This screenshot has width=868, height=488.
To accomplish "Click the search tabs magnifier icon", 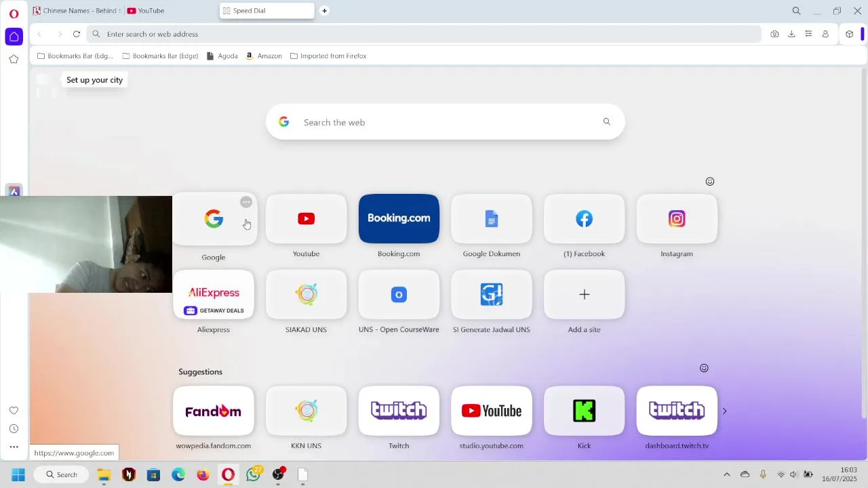I will point(796,11).
